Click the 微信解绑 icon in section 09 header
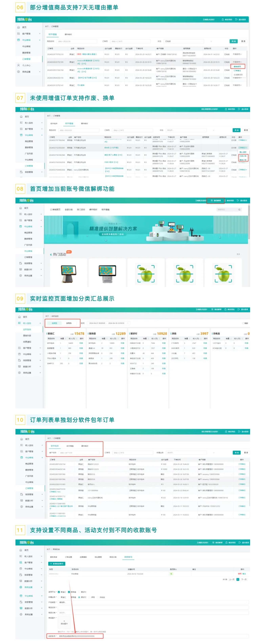The image size is (260, 644). tap(212, 309)
